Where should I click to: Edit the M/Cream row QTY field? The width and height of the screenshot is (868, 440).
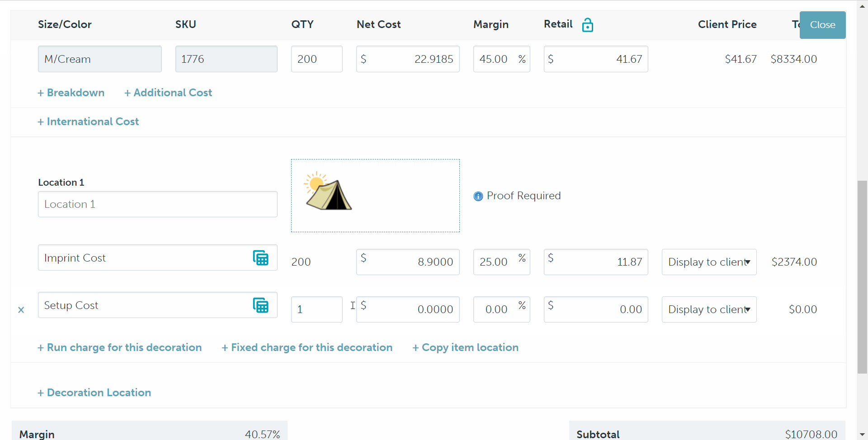[316, 59]
